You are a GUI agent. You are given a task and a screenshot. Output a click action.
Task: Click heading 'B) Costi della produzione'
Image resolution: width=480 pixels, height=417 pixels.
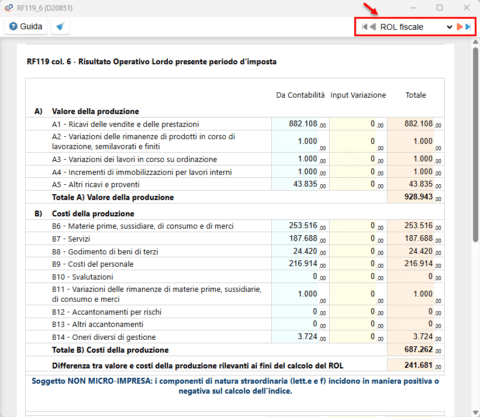click(84, 214)
